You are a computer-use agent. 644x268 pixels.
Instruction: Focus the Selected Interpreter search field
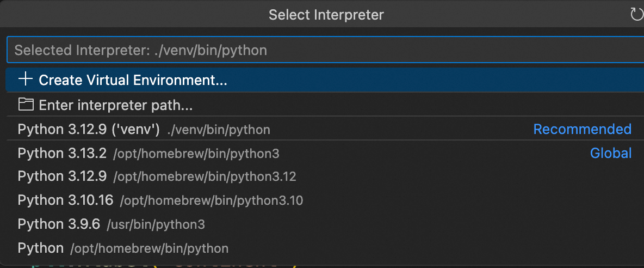(325, 50)
